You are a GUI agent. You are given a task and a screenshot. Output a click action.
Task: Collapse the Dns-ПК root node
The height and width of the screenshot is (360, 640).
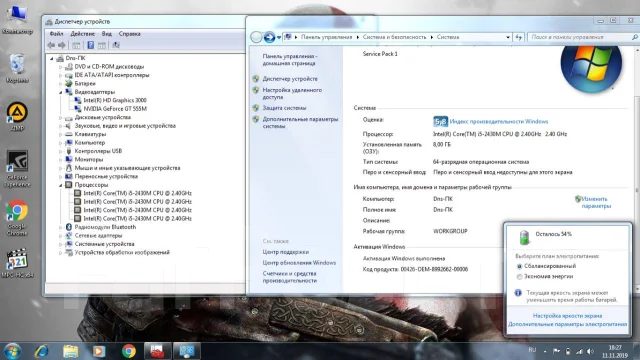(x=52, y=58)
